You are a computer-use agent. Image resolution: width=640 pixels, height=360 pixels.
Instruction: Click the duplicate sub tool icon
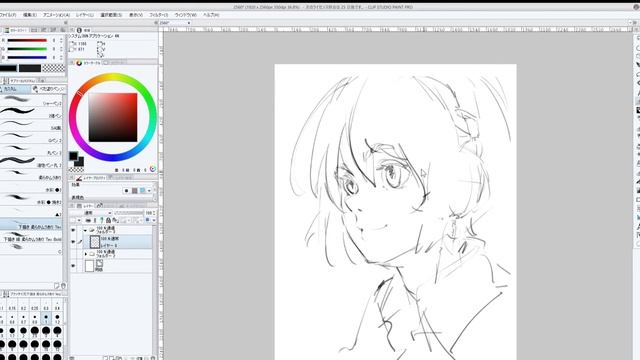57,286
